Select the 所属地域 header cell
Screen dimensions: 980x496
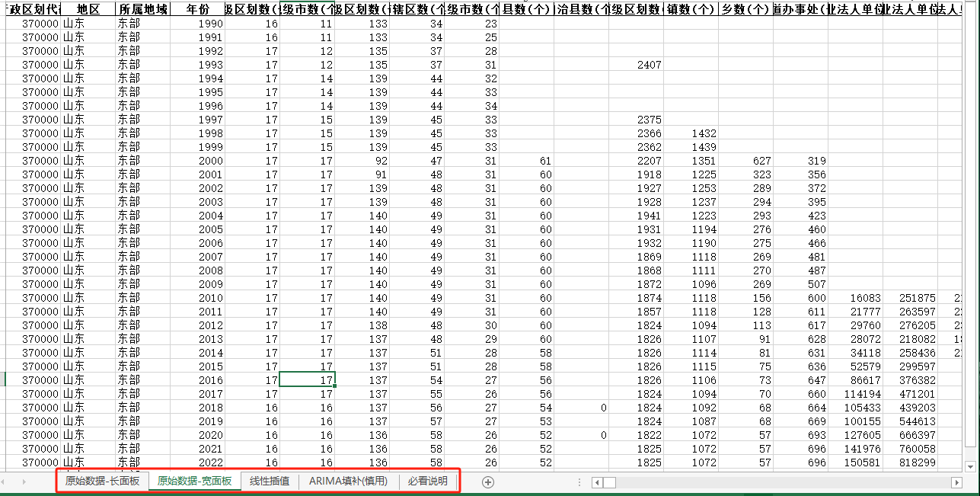pyautogui.click(x=142, y=9)
